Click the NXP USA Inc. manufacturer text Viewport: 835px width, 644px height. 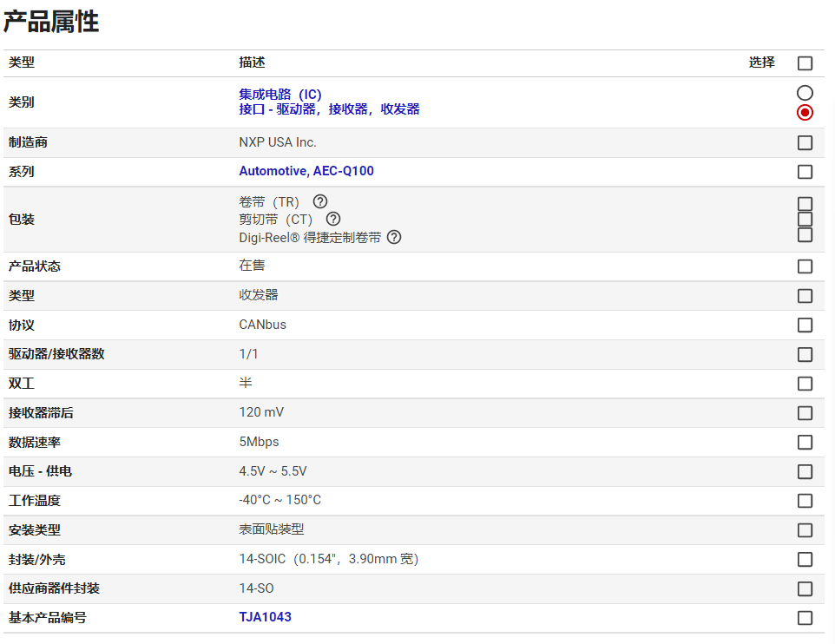click(278, 142)
